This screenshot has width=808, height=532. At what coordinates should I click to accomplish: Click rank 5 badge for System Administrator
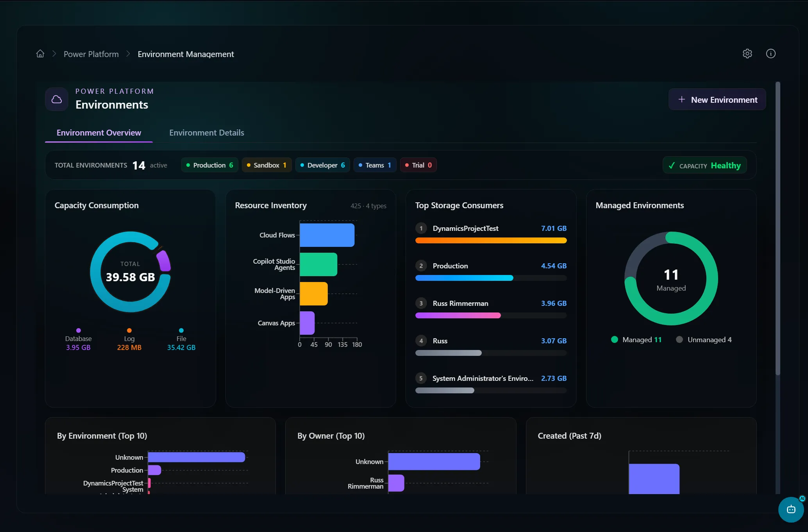point(421,378)
